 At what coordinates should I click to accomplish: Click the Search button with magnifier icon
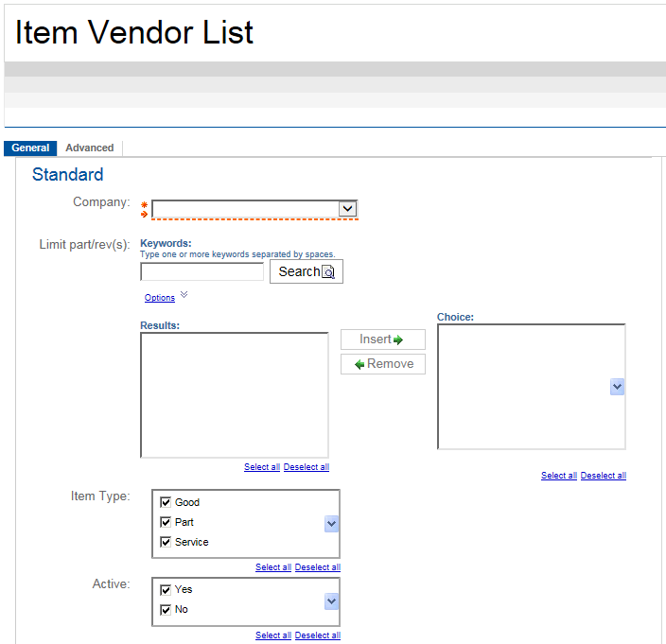pos(306,271)
